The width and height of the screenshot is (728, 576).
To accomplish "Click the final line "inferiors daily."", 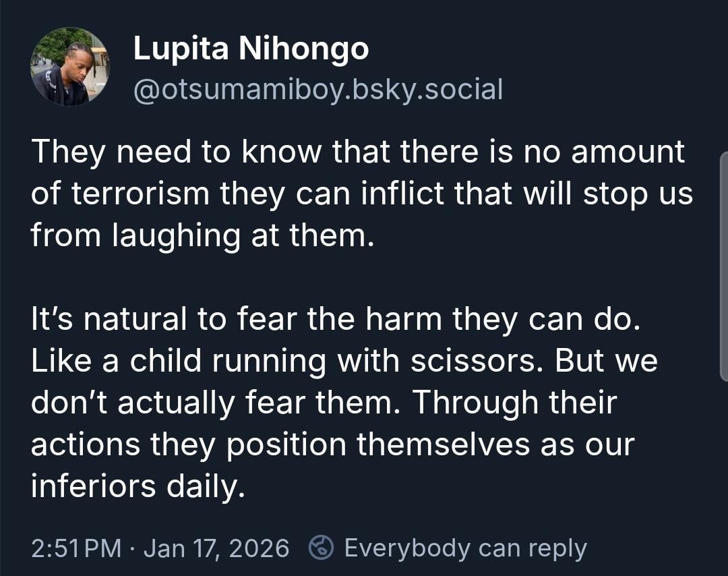I will (137, 486).
